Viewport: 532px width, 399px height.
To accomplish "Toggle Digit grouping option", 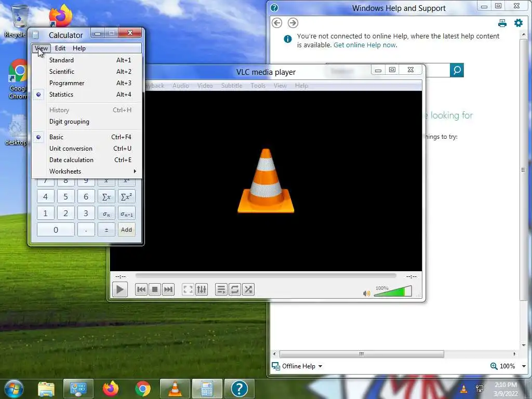I will point(87,122).
